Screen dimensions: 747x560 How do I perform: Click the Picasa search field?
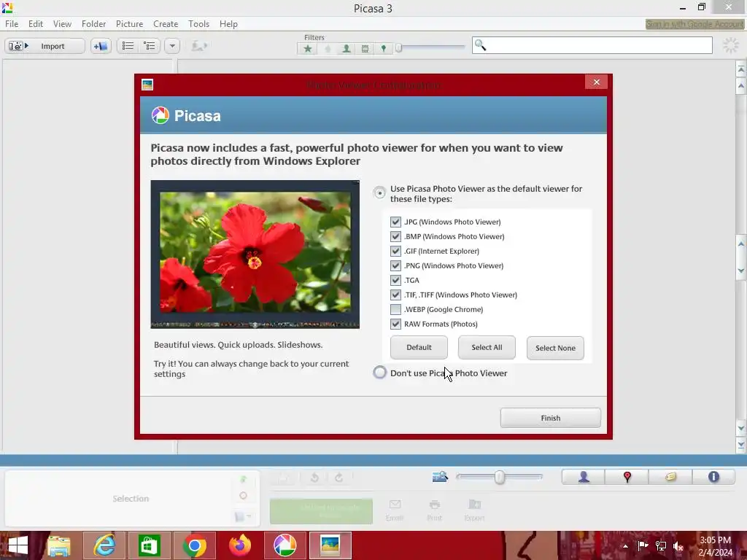(592, 45)
